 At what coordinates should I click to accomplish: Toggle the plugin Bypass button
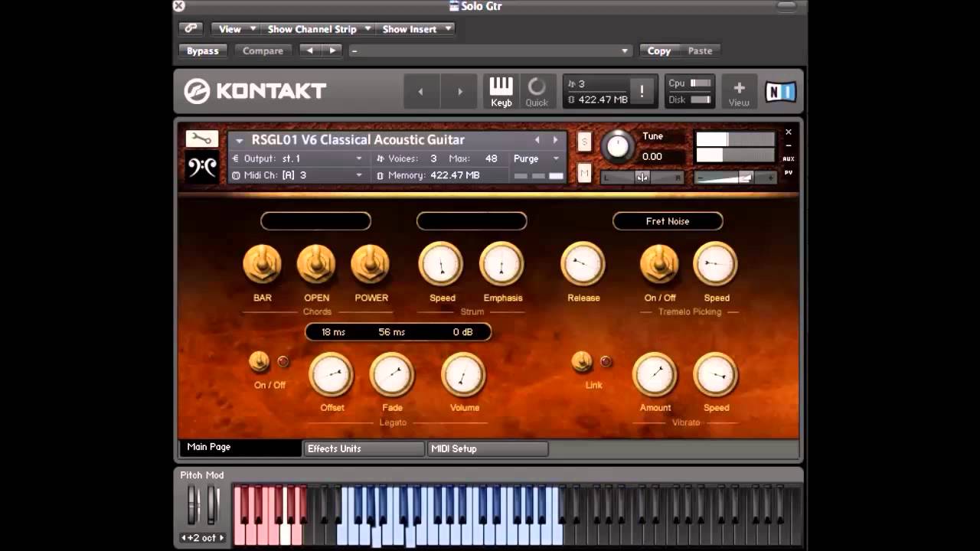(203, 51)
